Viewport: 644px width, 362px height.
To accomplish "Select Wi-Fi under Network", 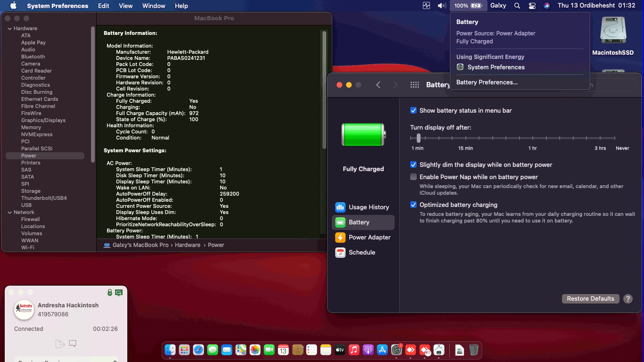I will pos(27,247).
